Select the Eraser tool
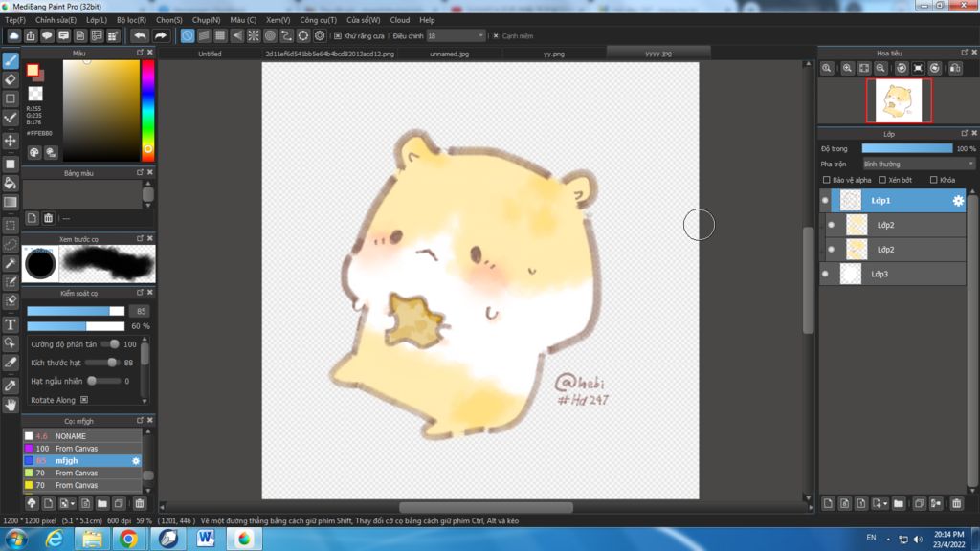 [11, 79]
